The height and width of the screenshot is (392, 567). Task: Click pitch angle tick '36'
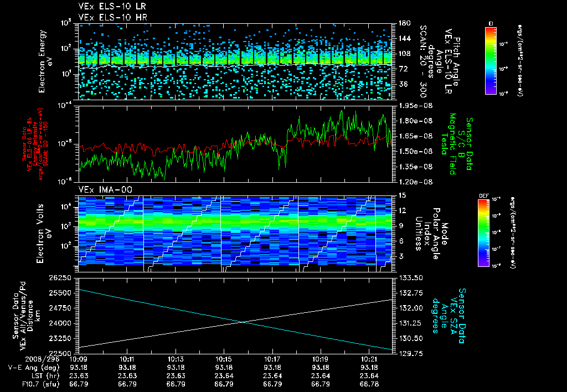403,84
